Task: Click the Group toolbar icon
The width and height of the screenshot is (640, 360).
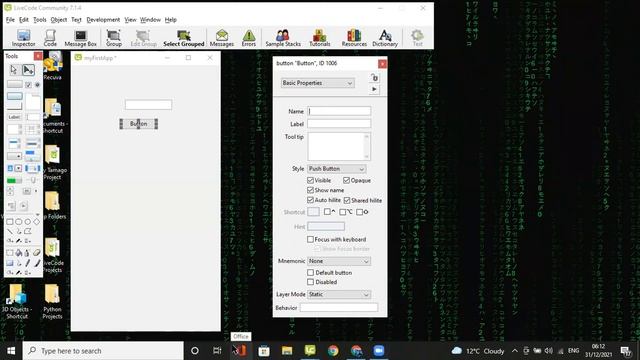Action: (113, 38)
